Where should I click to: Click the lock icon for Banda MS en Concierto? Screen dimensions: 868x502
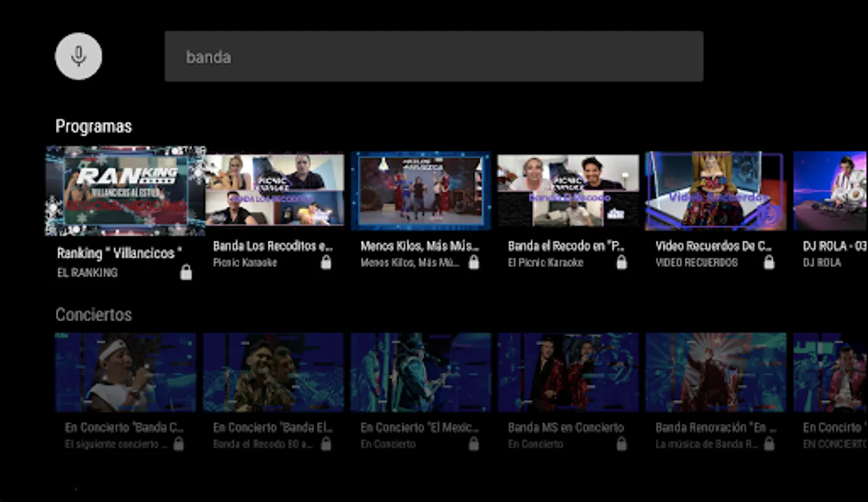pyautogui.click(x=622, y=444)
